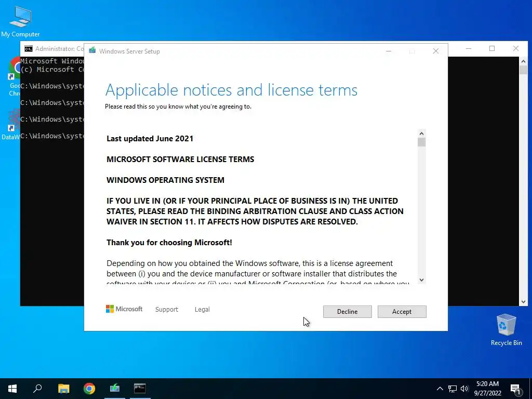
Task: Select the DataW desktop shortcut
Action: point(11,125)
